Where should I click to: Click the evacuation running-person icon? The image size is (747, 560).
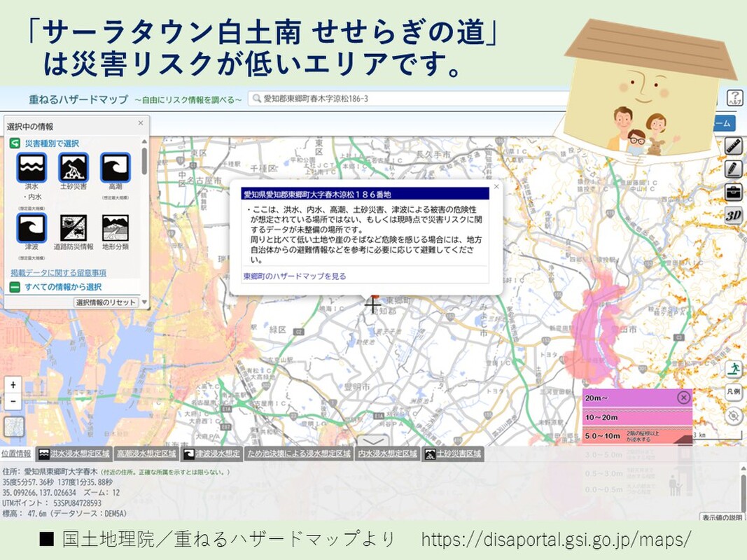[733, 368]
